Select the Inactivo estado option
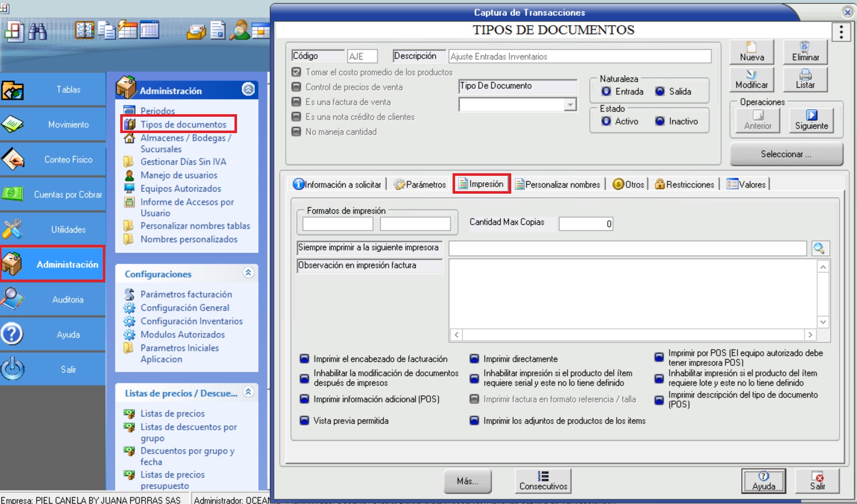The width and height of the screenshot is (857, 504). (660, 121)
